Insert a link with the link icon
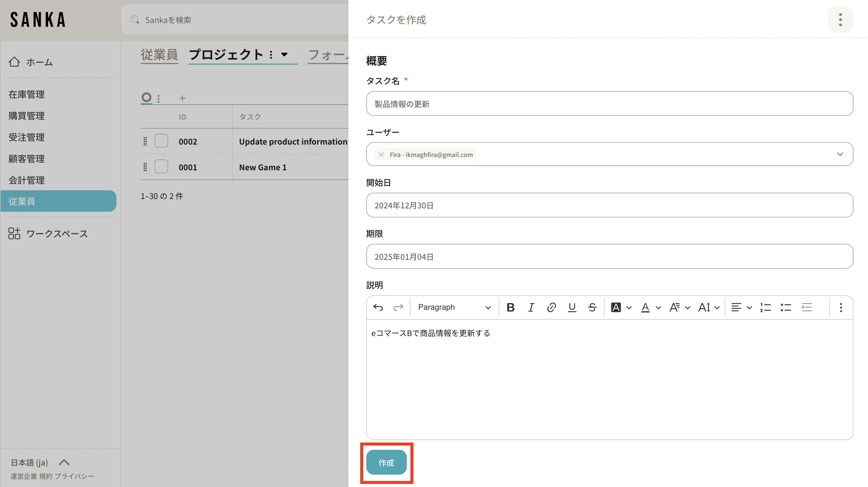 pos(551,307)
